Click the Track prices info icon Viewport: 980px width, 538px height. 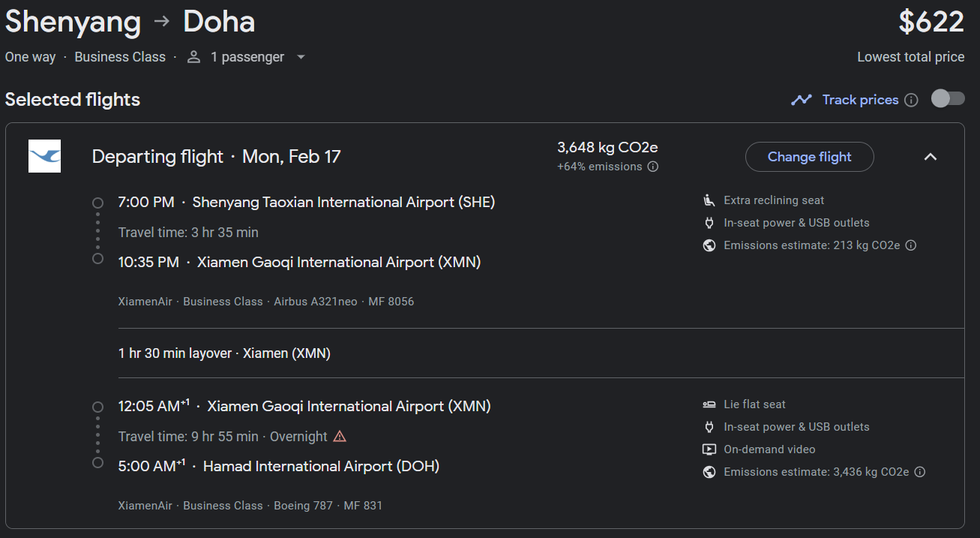(x=911, y=99)
